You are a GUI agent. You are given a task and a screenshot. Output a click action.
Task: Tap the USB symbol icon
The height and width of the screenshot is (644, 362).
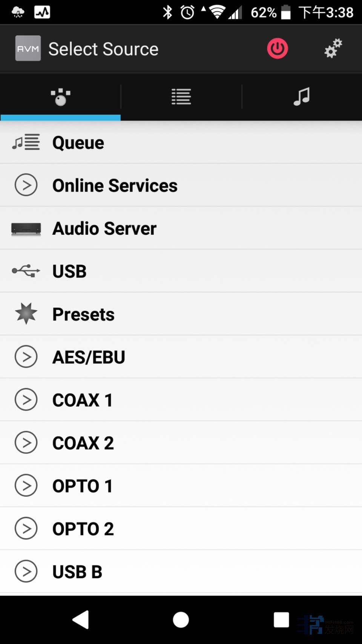click(26, 271)
